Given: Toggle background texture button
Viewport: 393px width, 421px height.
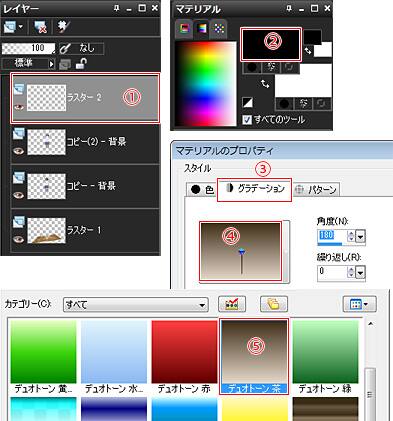Looking at the screenshot, I should pos(303,104).
